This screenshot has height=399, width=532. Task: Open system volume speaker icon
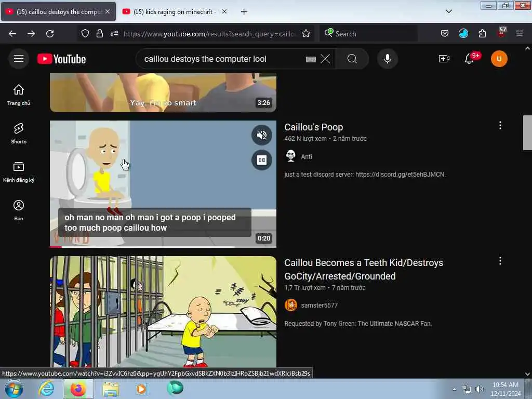pos(479,389)
